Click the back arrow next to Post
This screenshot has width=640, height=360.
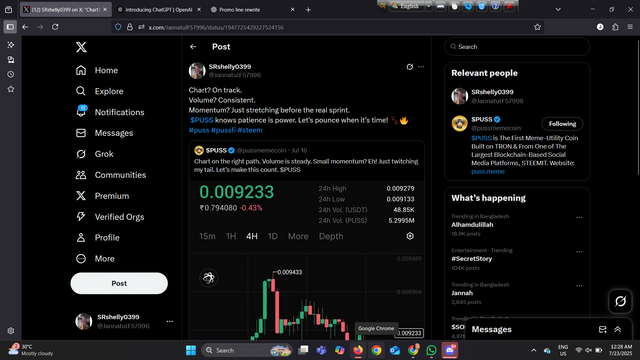pyautogui.click(x=193, y=47)
